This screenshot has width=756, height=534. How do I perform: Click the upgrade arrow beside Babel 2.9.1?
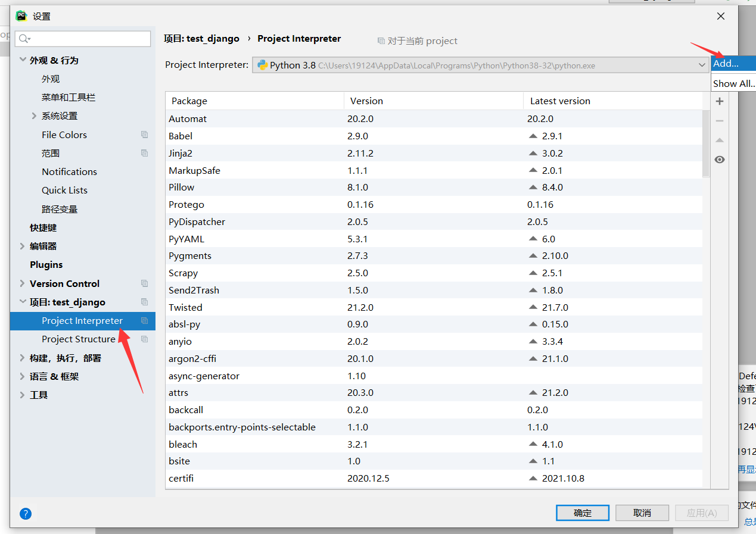coord(533,136)
